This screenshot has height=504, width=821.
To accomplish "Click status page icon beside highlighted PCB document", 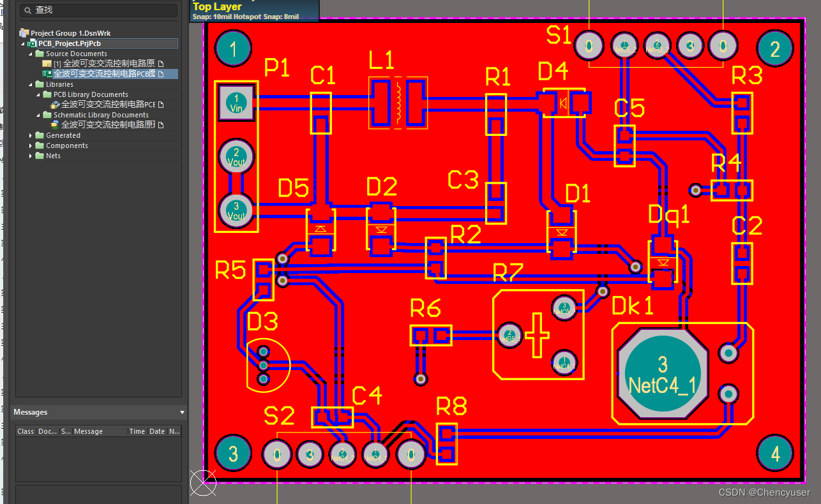I will (162, 74).
